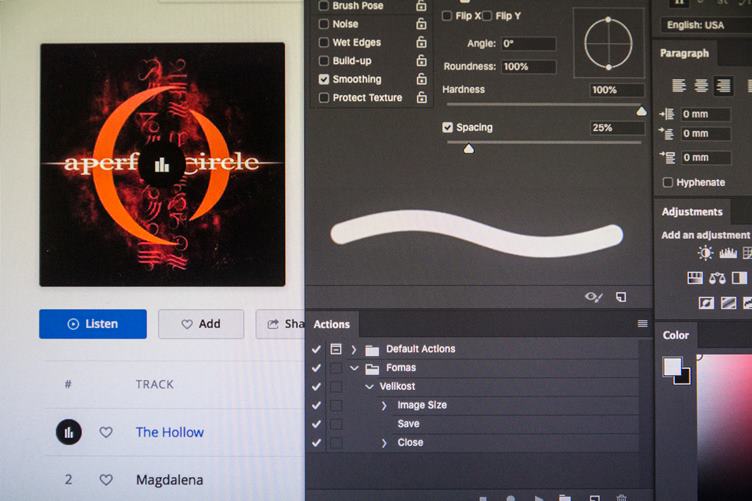This screenshot has height=501, width=752.
Task: Enable the Noise checkbox
Action: 324,23
